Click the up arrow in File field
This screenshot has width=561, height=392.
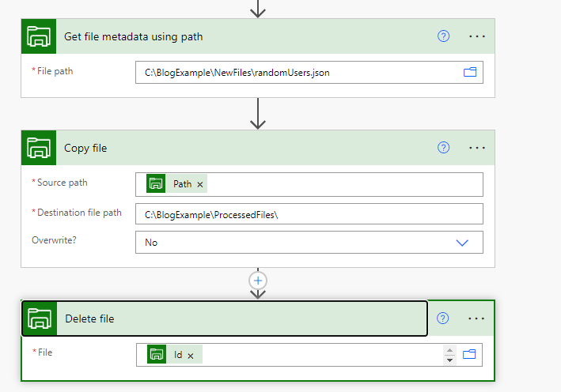(450, 350)
